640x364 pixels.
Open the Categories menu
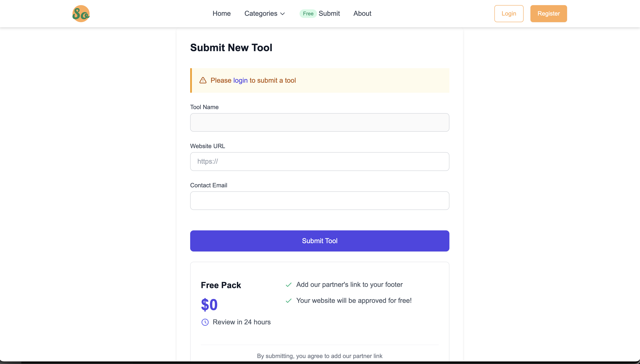[x=265, y=13]
